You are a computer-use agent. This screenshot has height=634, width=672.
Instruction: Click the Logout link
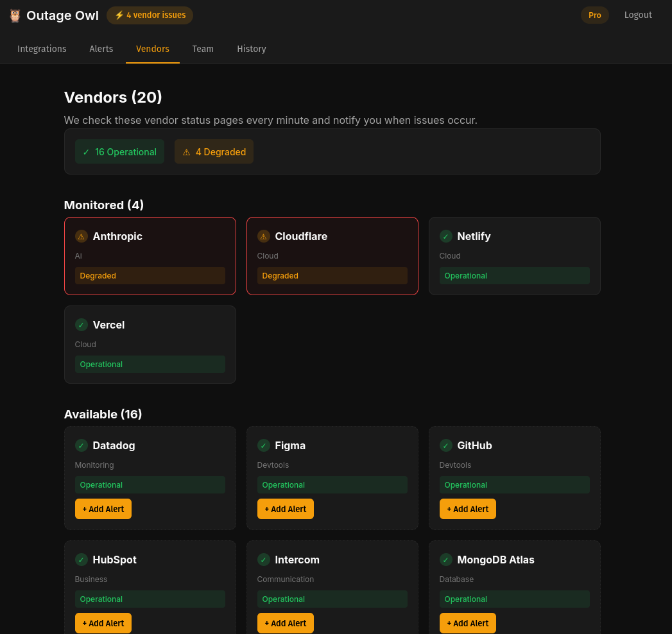[638, 15]
